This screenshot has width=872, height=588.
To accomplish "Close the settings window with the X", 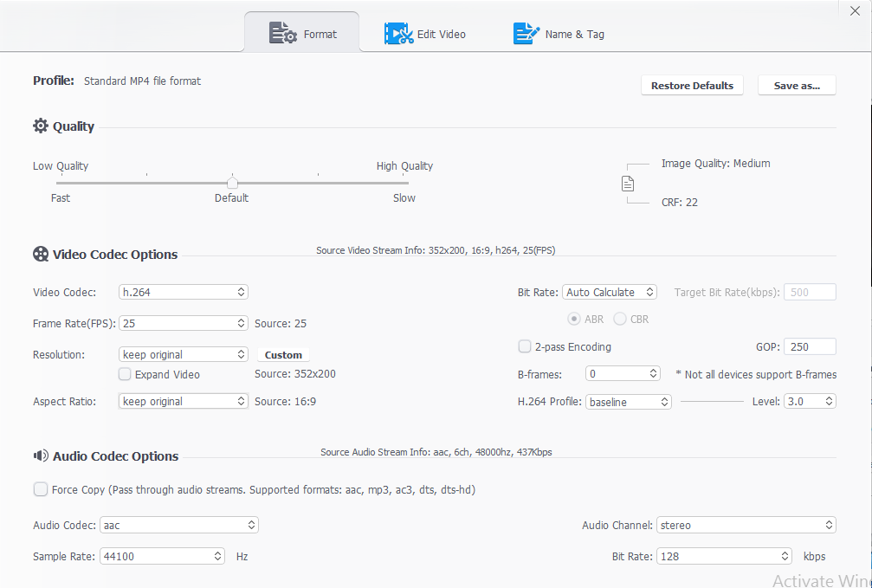I will tap(855, 11).
